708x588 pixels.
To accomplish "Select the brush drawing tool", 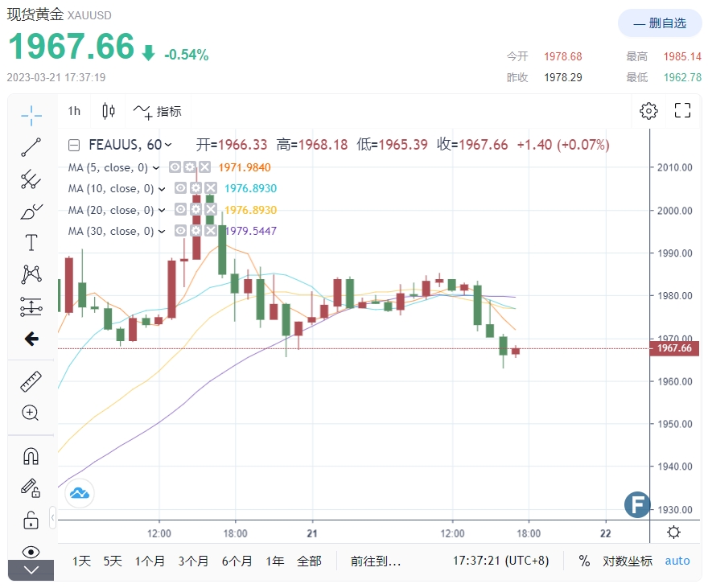I will pos(31,210).
